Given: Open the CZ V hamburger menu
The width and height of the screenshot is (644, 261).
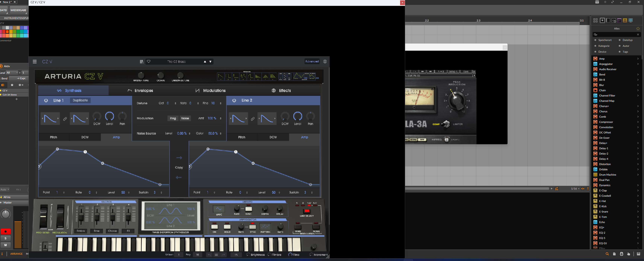Looking at the screenshot, I should [35, 62].
